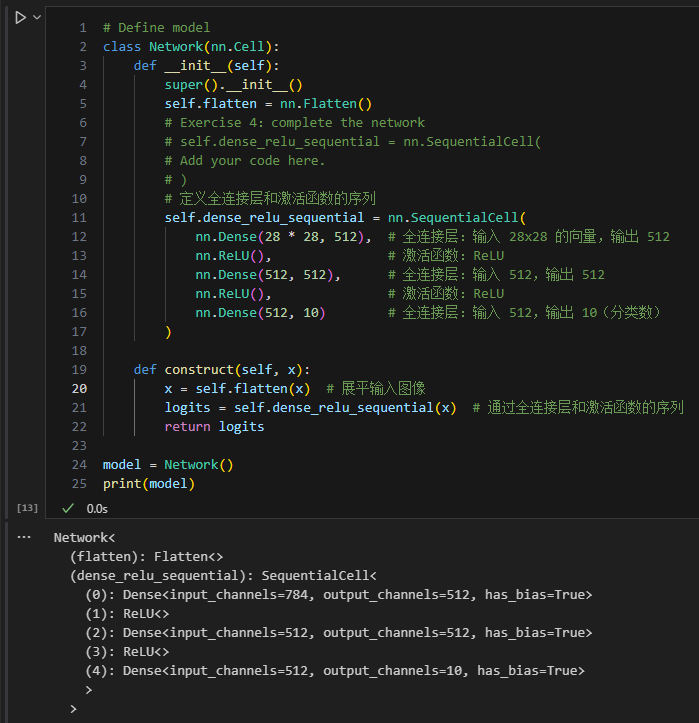Image resolution: width=699 pixels, height=723 pixels.
Task: Click 'x = self.flatten(x)' code
Action: point(237,389)
